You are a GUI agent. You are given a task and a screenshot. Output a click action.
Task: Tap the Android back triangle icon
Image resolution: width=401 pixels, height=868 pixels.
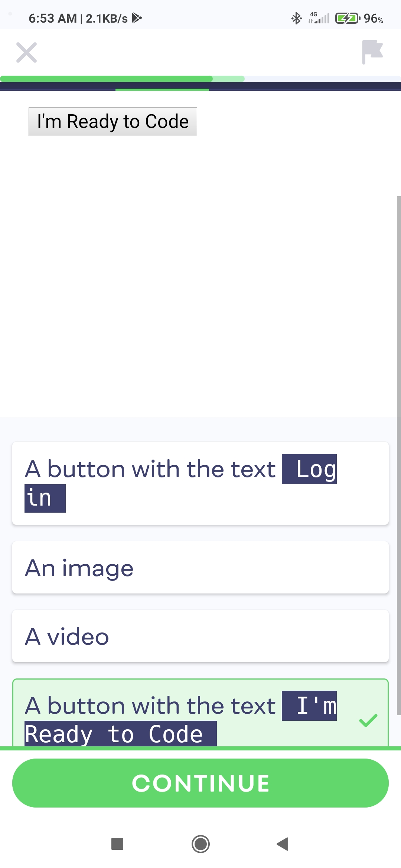283,844
